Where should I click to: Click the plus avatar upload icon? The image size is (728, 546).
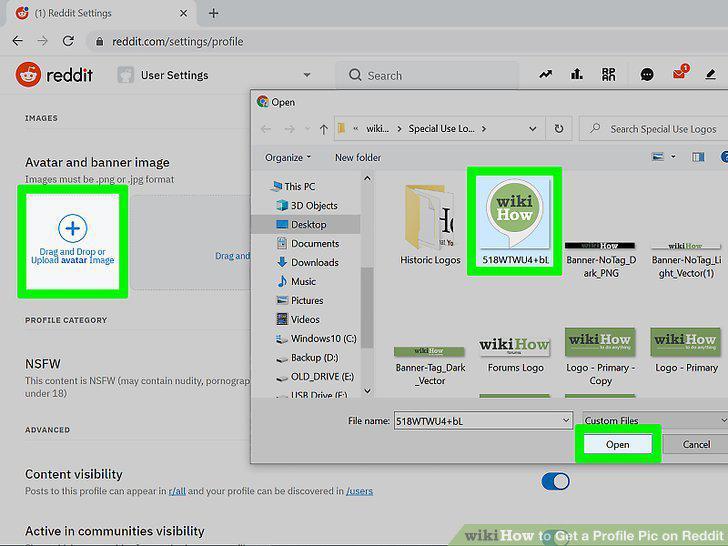pos(72,228)
